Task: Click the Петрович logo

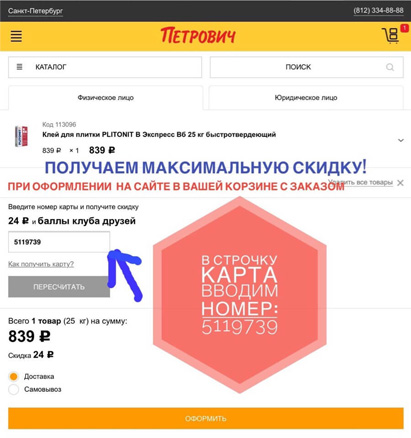Action: (198, 36)
